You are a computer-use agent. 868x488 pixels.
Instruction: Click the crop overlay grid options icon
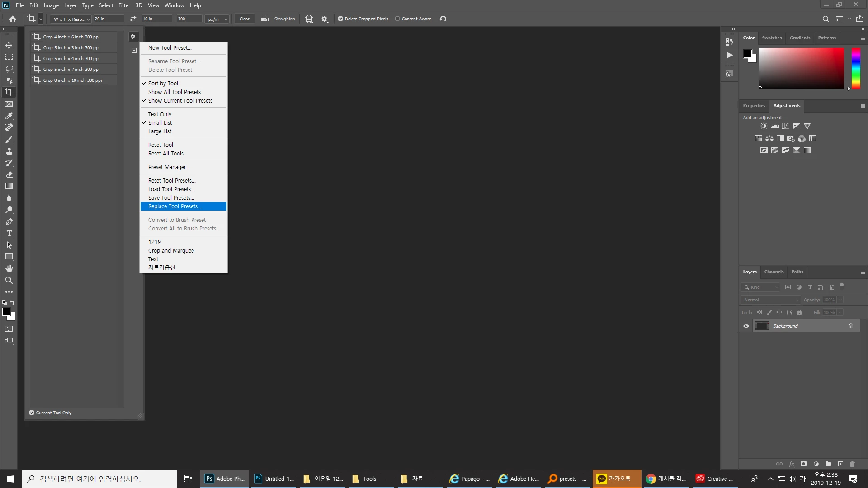(x=309, y=19)
